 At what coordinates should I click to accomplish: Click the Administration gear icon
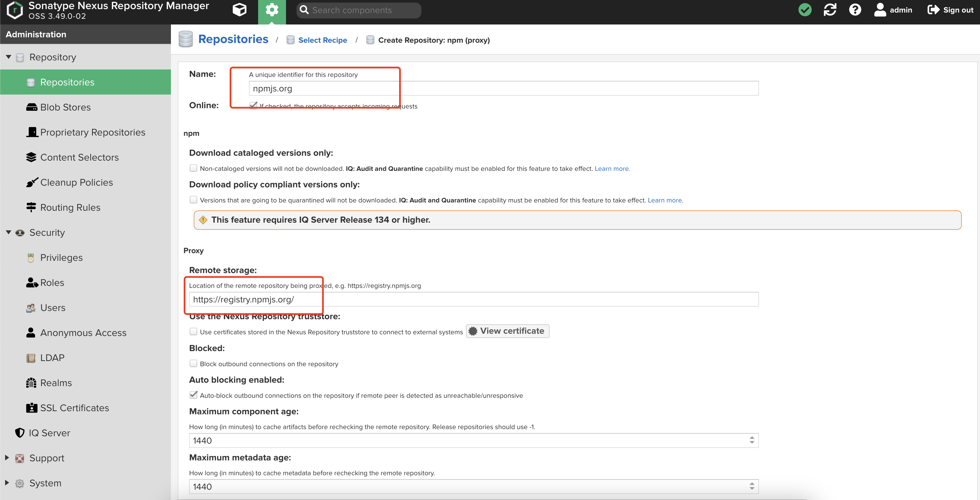tap(271, 10)
